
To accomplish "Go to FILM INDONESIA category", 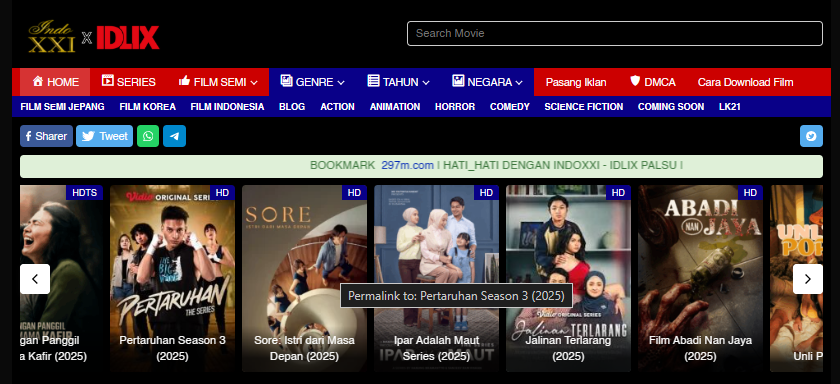I will pos(227,107).
